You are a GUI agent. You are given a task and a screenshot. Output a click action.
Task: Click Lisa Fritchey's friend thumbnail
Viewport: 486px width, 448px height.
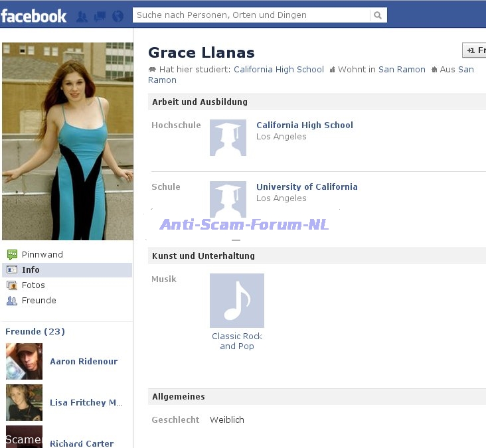tap(24, 402)
